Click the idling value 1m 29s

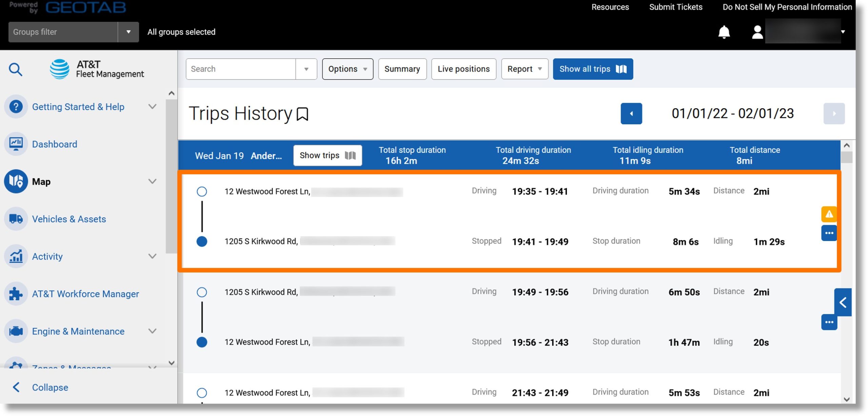click(769, 242)
